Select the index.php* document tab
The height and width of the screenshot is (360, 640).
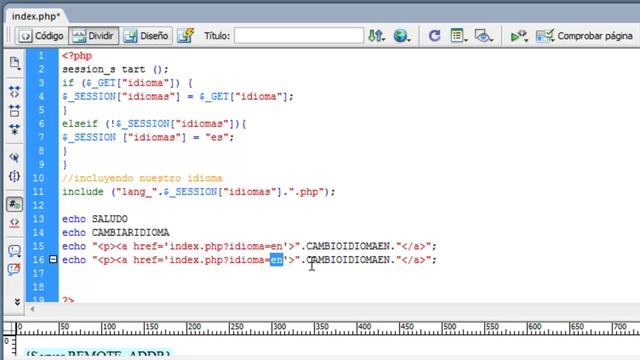(x=36, y=16)
